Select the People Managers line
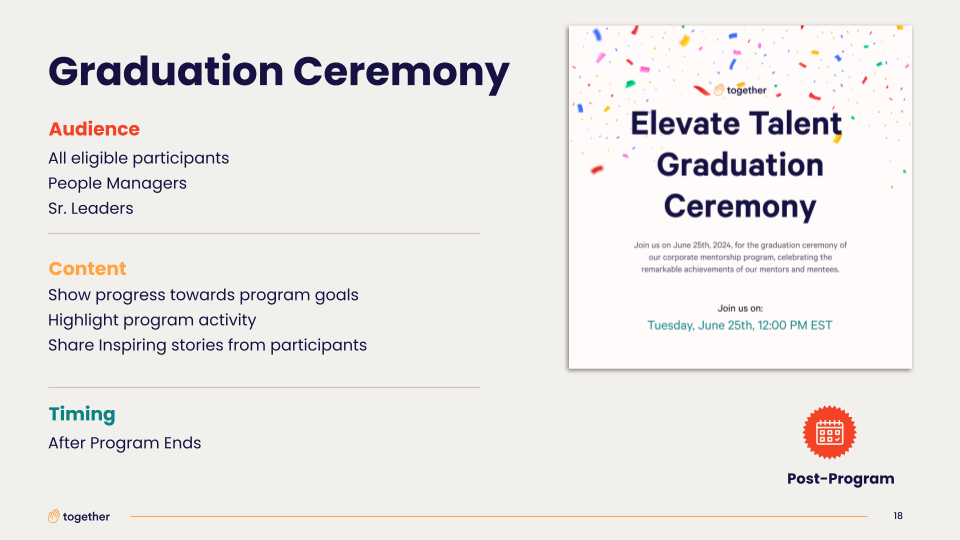 point(118,183)
